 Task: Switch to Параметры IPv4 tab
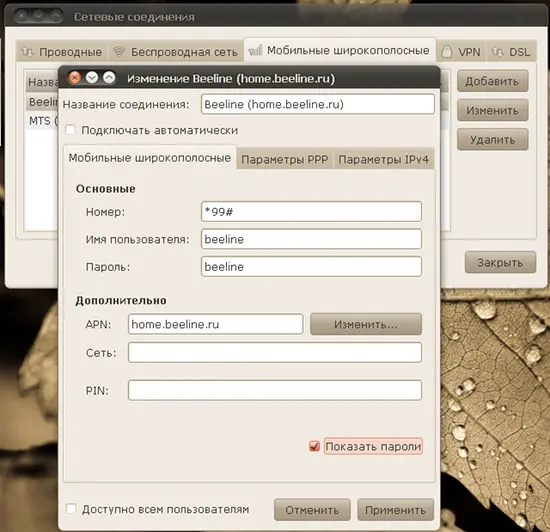point(383,160)
